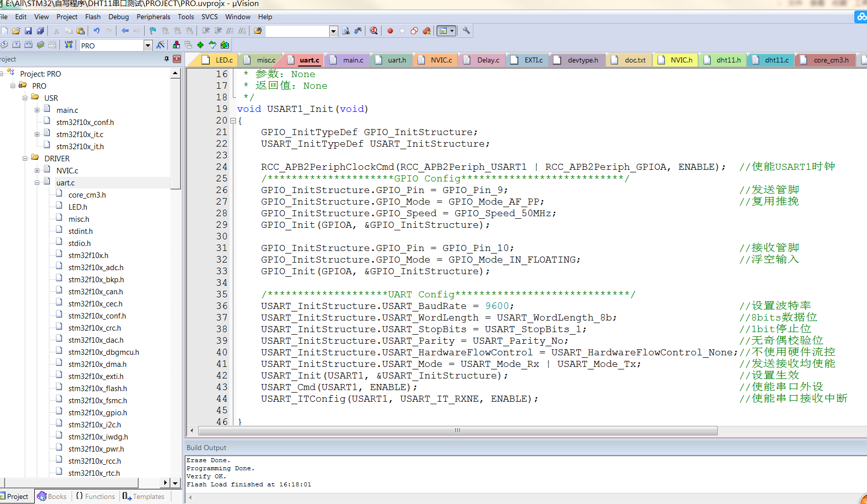
Task: Build target files icon
Action: click(16, 45)
